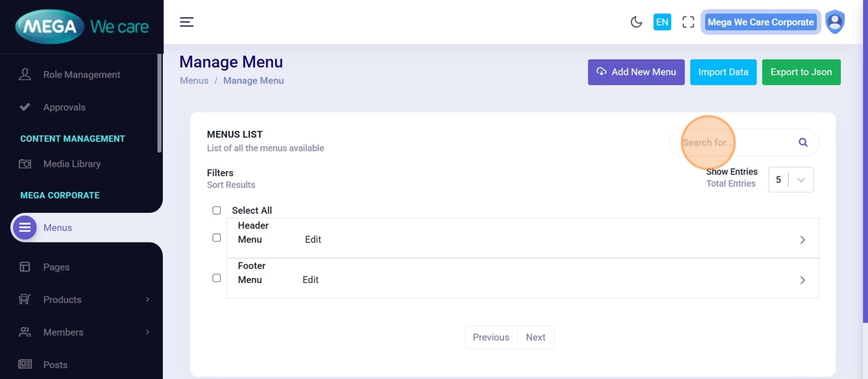Open Role Management in the sidebar
This screenshot has width=868, height=379.
click(x=81, y=74)
